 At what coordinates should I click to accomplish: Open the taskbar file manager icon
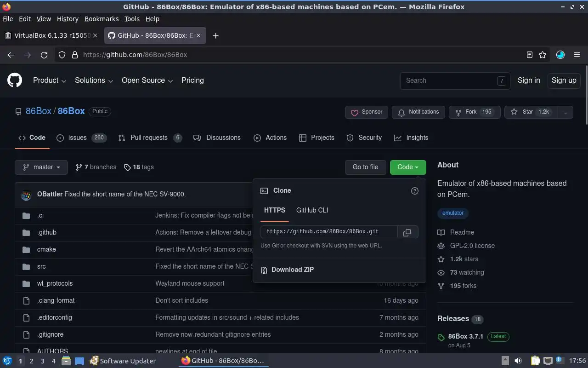[x=66, y=361]
